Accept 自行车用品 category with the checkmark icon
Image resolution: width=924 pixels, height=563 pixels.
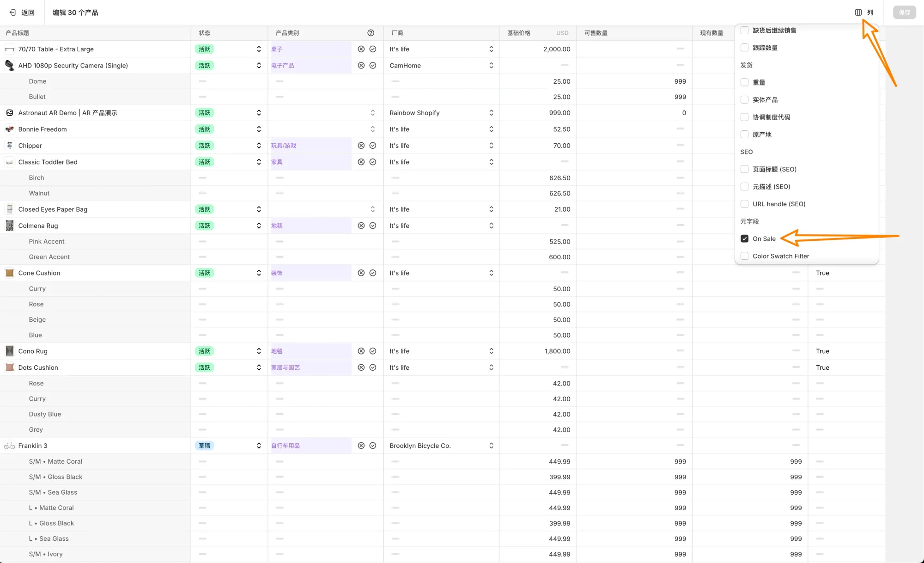tap(373, 446)
